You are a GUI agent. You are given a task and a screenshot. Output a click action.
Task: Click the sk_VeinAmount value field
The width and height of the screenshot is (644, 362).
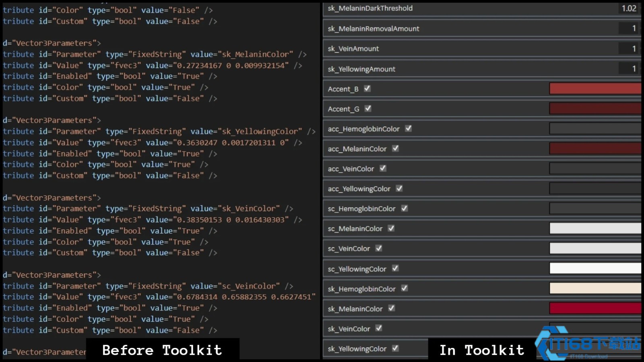[x=629, y=49]
